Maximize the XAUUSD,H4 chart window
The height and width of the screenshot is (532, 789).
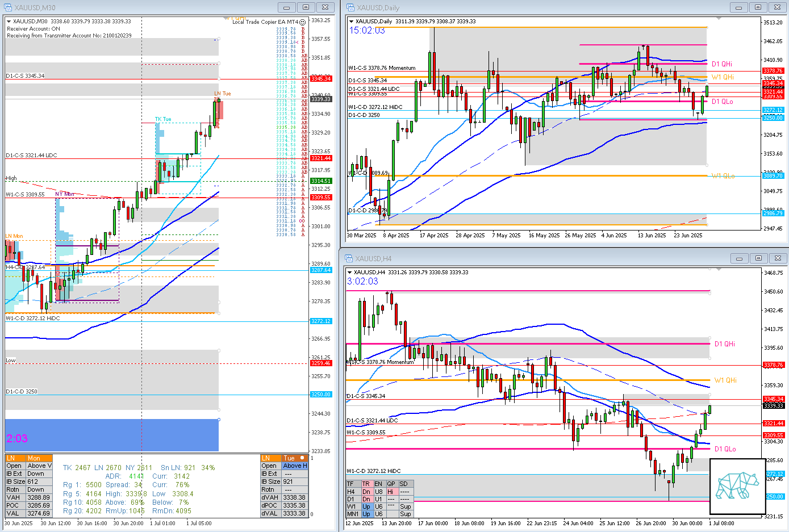(x=758, y=258)
